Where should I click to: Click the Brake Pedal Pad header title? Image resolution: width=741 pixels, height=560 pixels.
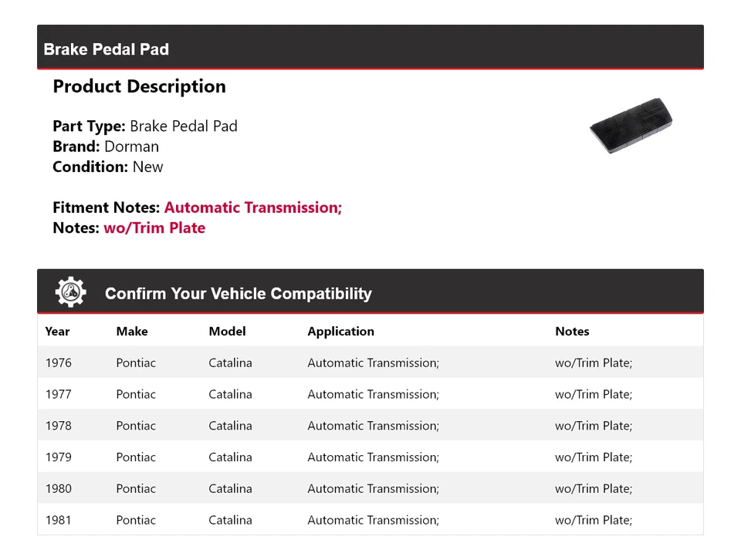pos(107,49)
